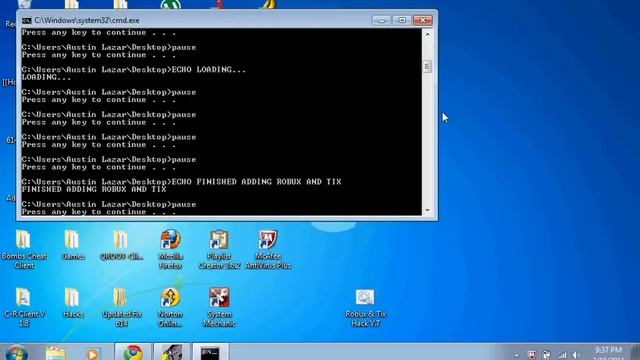Open the Windows Start menu

pos(16,353)
